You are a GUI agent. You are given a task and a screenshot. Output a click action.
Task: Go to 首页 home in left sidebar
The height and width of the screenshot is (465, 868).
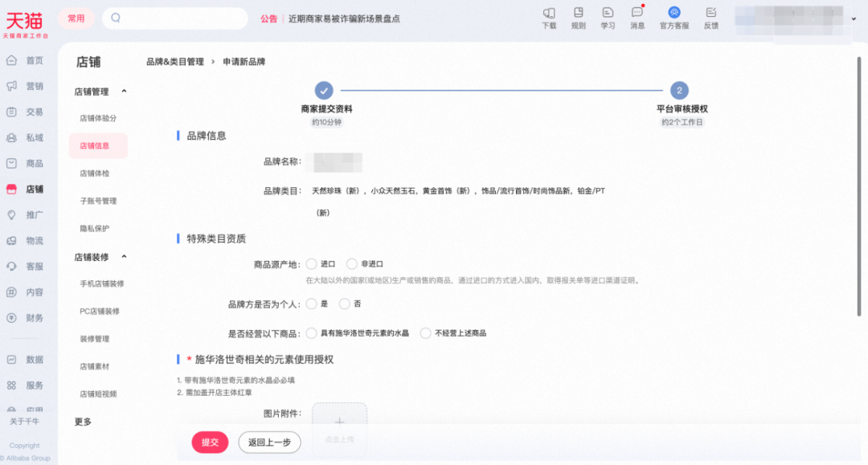click(x=26, y=61)
